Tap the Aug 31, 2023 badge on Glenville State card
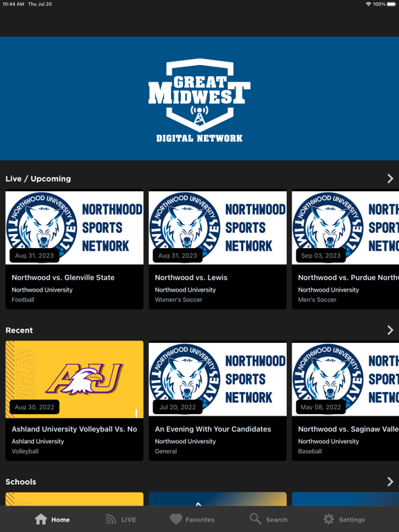399x532 pixels. point(34,256)
